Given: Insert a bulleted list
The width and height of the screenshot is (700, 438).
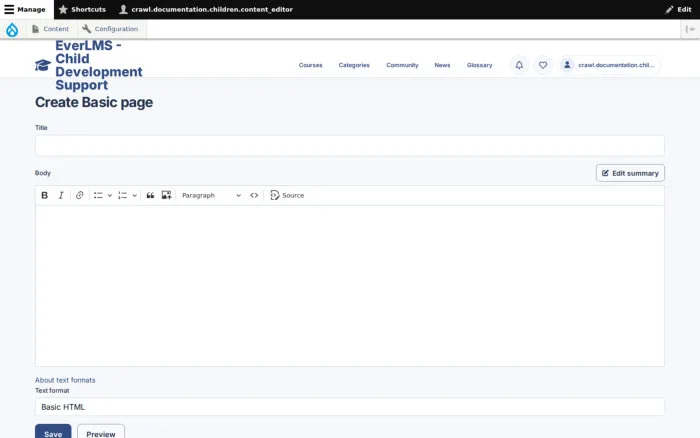Looking at the screenshot, I should tap(98, 195).
